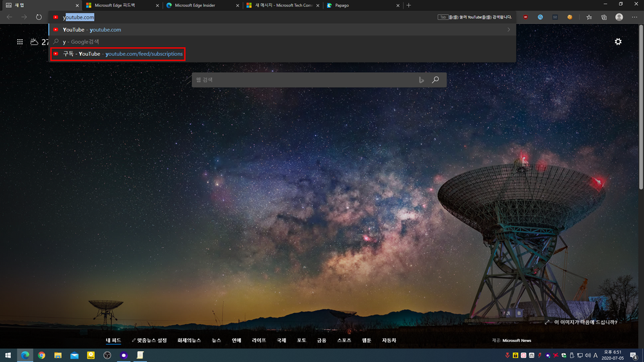Viewport: 644px width, 362px height.
Task: Select the 'y - Google검색' suggestion
Action: coord(282,41)
